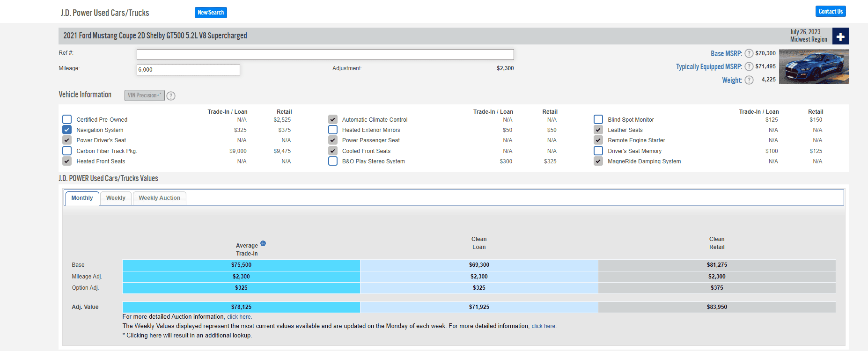
Task: Click the Mustang vehicle thumbnail
Action: pyautogui.click(x=814, y=67)
